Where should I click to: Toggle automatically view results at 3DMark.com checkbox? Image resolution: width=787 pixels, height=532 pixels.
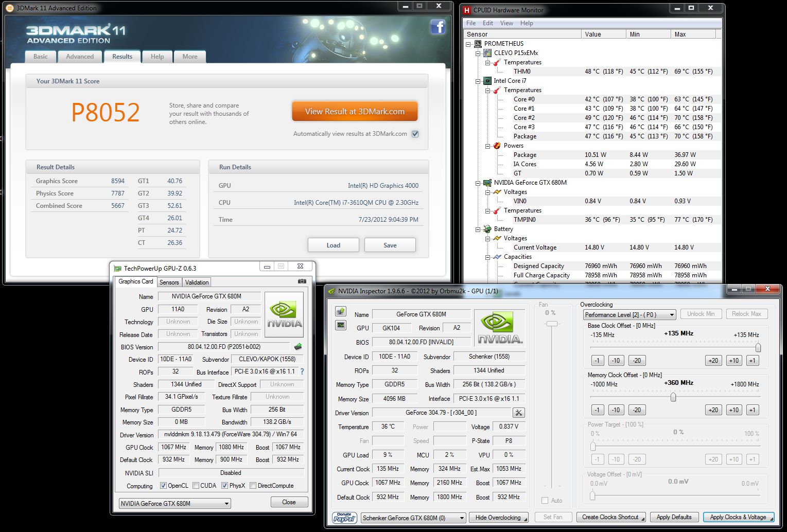415,134
